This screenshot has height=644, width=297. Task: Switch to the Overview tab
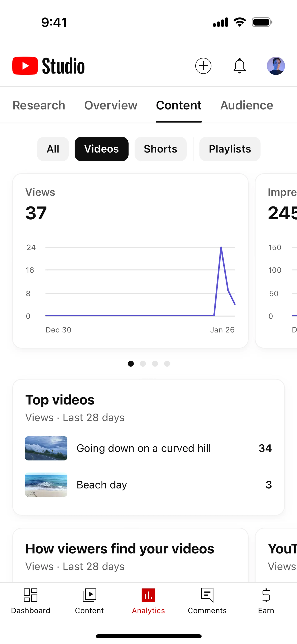111,105
